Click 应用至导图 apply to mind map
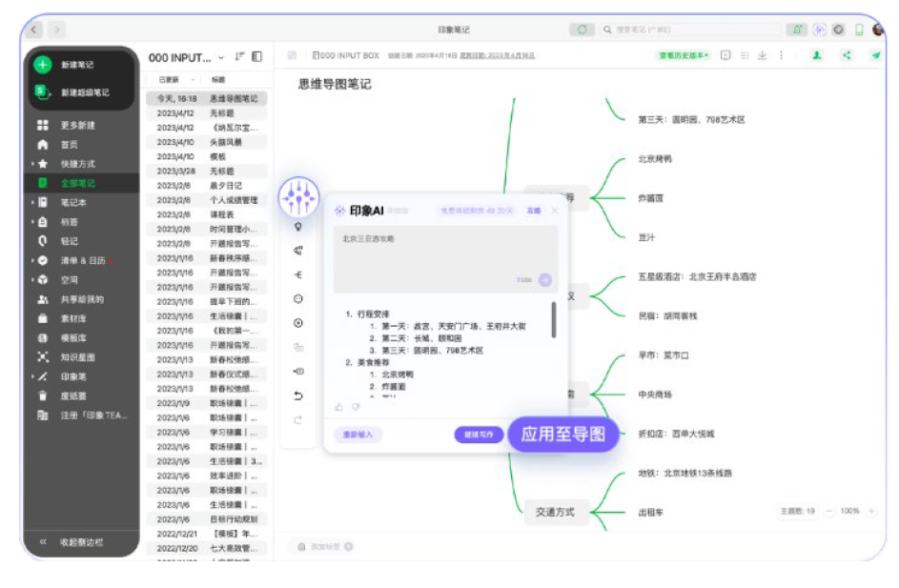 (x=563, y=435)
